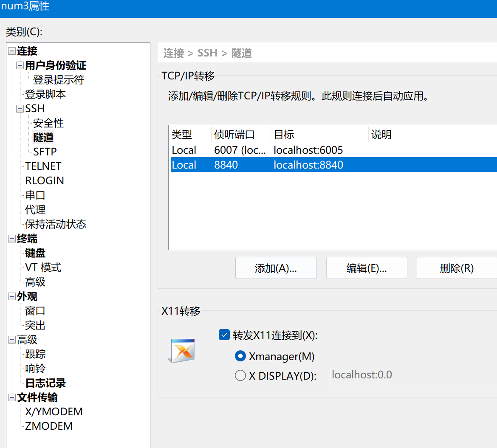Open the 代理 settings category
Viewport: 497px width, 448px height.
pyautogui.click(x=35, y=210)
